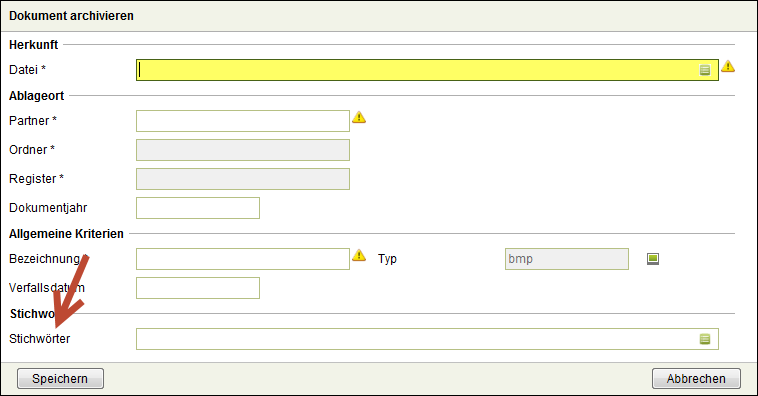Viewport: 758px width, 396px height.
Task: Click warning icon next to Datei field
Action: (x=728, y=66)
